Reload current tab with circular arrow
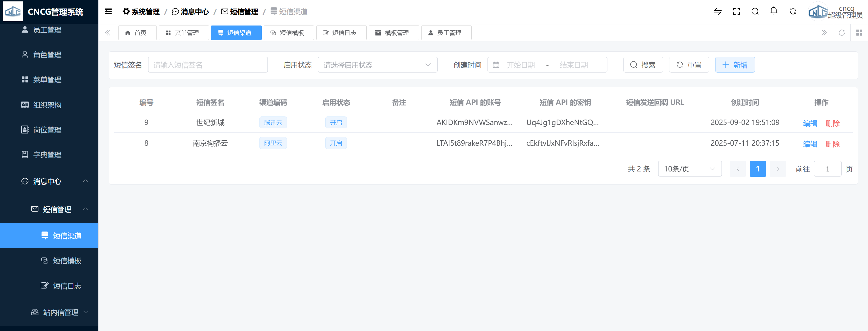This screenshot has height=331, width=868. click(841, 33)
